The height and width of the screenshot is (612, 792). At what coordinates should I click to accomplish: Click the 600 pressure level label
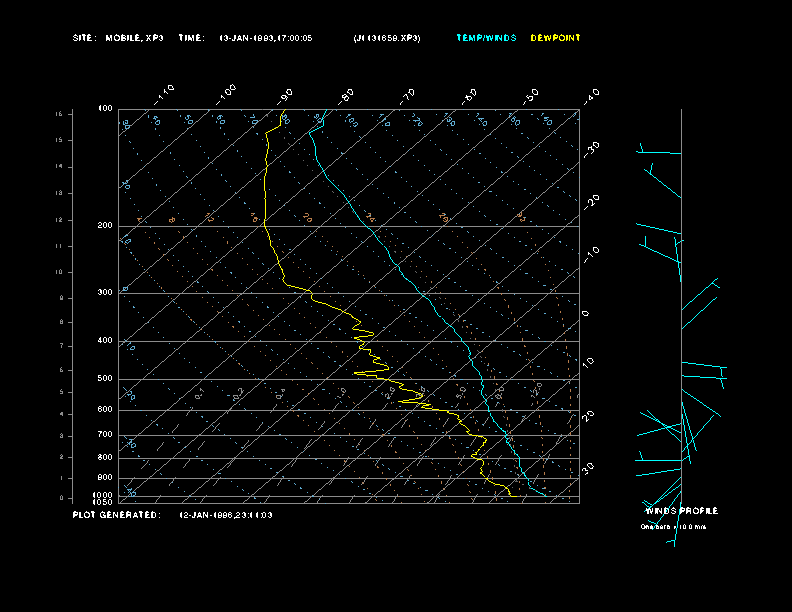pos(105,410)
